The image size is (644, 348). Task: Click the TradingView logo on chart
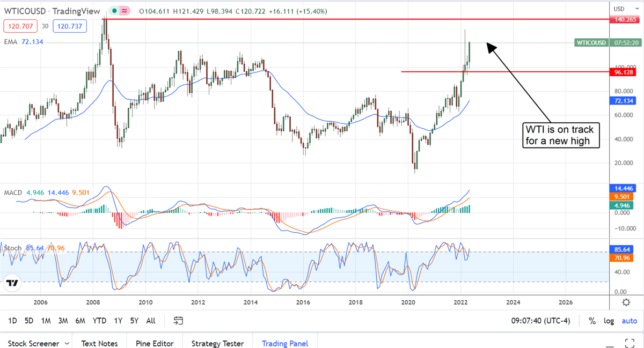[x=13, y=282]
